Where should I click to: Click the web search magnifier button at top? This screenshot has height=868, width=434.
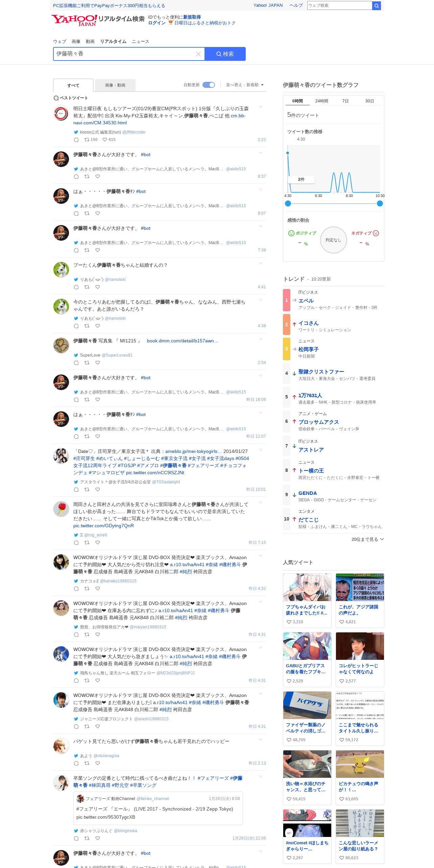376,5
